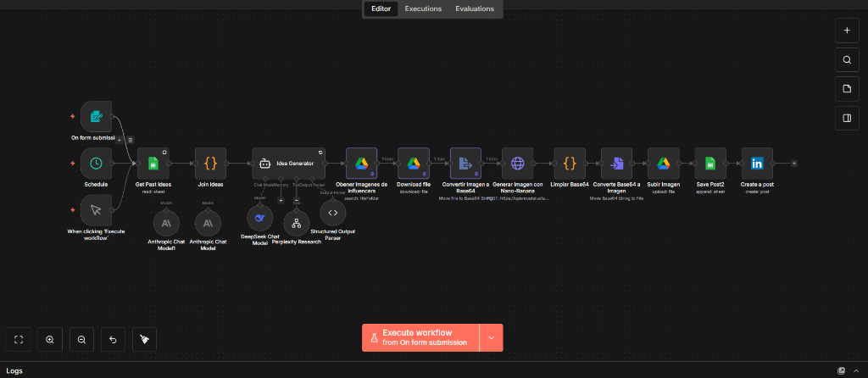Toggle the side panel icon on the right

coord(846,119)
